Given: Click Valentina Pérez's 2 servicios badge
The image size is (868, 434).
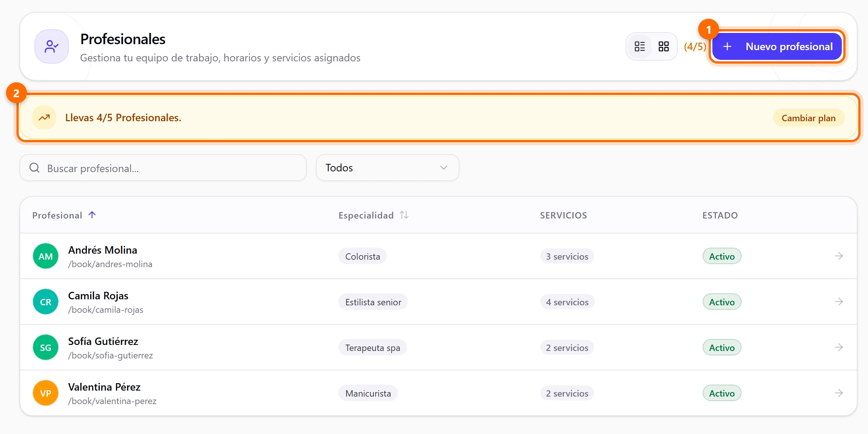Looking at the screenshot, I should (x=567, y=393).
